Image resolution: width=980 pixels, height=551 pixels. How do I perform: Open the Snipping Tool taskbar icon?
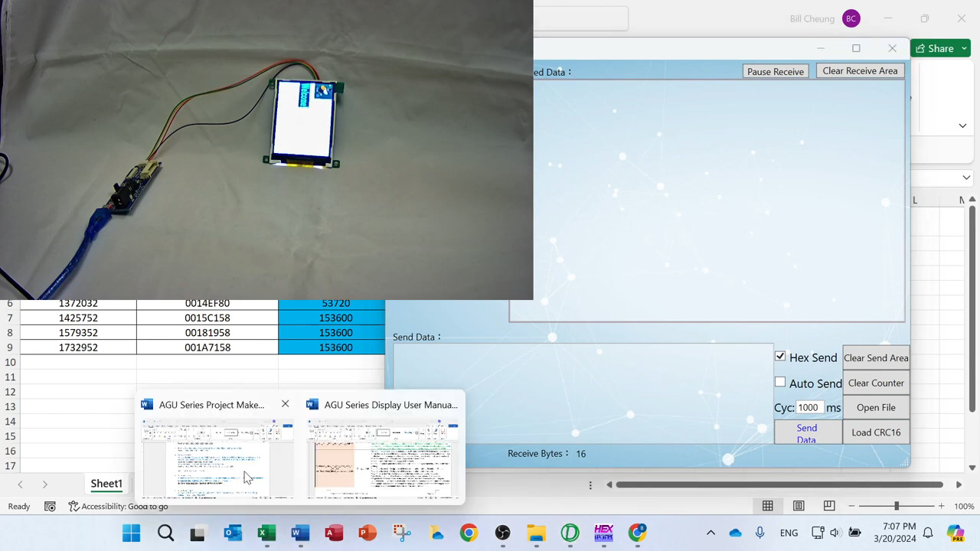(x=401, y=533)
